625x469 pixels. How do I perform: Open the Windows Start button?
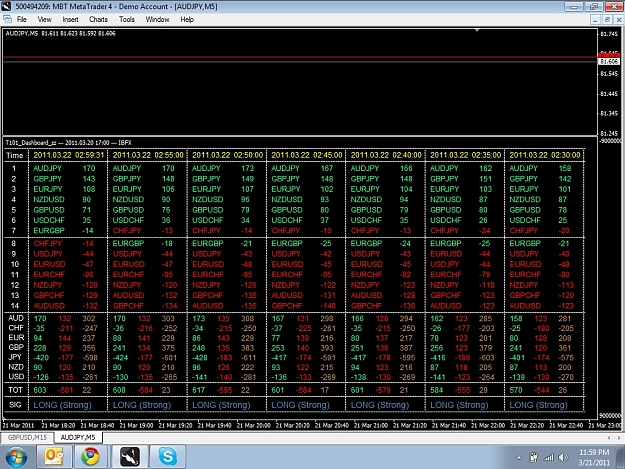click(x=16, y=457)
